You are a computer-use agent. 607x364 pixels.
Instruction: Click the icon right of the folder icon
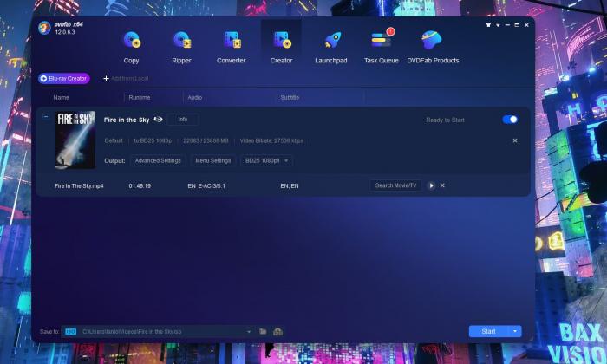[x=277, y=332]
